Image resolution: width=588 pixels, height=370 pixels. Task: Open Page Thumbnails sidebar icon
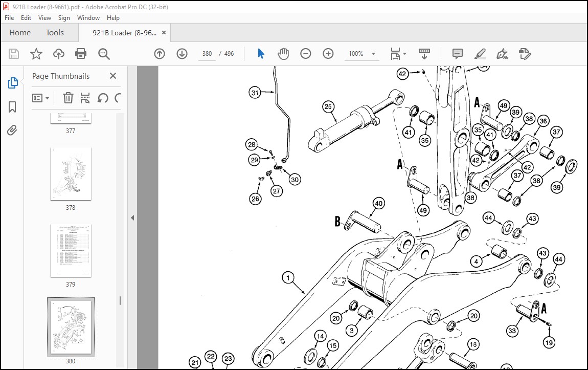12,83
